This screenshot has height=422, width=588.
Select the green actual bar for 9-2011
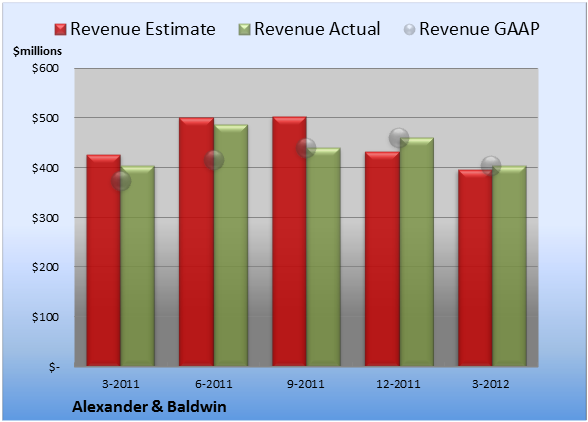pos(323,257)
